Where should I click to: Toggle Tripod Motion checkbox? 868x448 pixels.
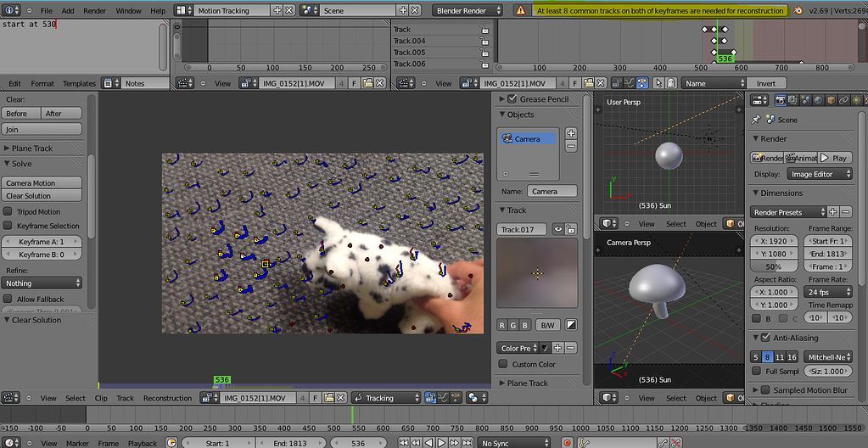point(8,211)
